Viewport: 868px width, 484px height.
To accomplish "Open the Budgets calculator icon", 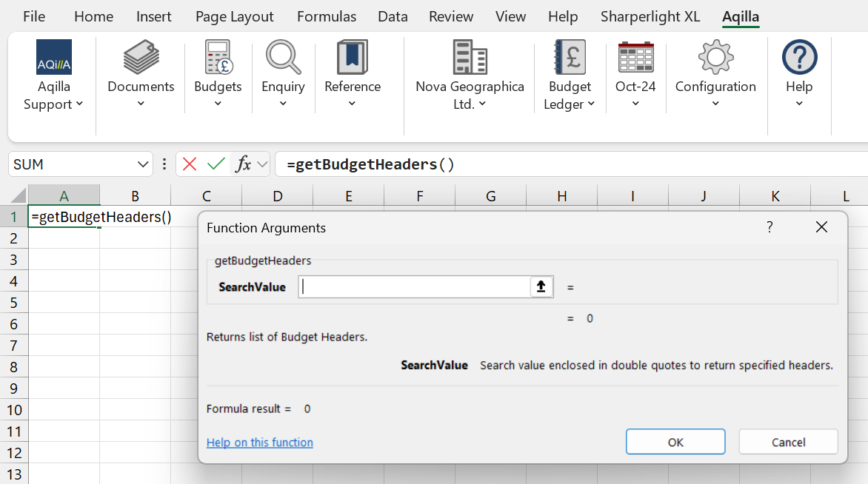I will tap(218, 58).
